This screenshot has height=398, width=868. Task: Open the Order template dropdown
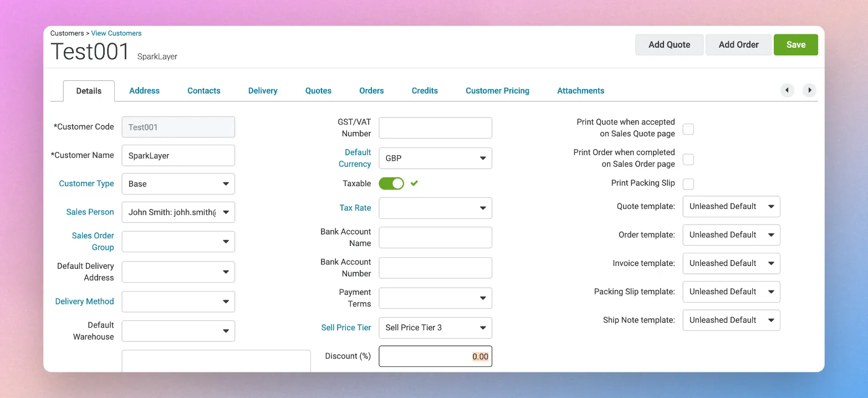coord(732,235)
